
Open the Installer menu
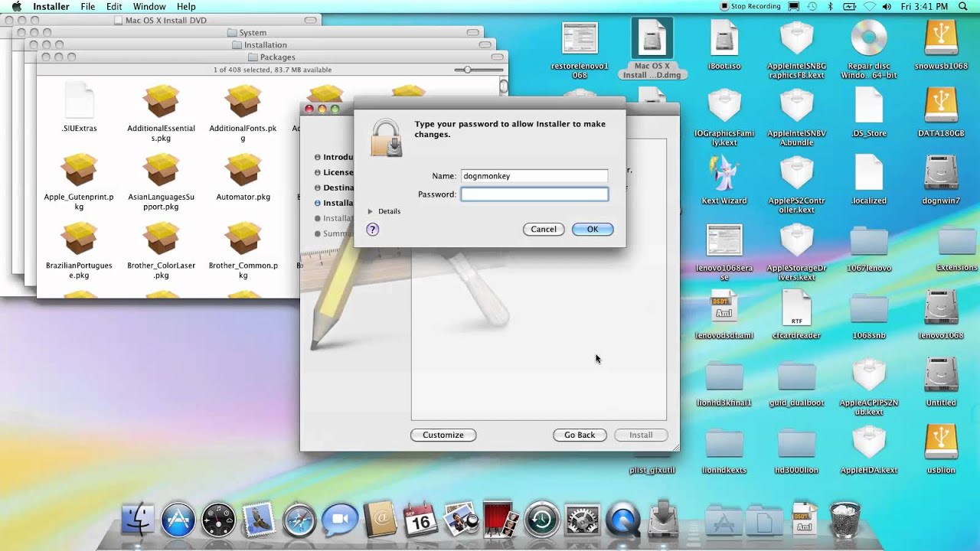click(x=51, y=6)
